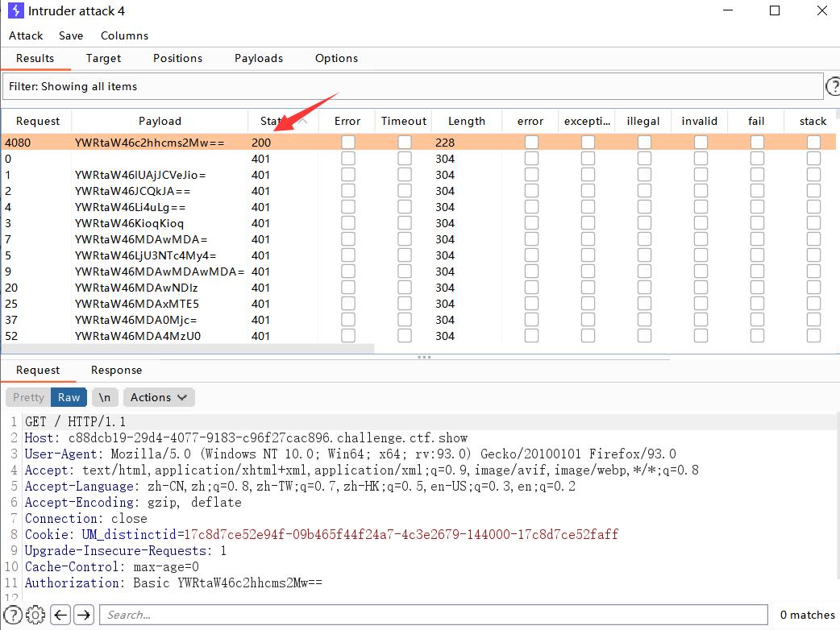Select Pretty view mode

[28, 397]
